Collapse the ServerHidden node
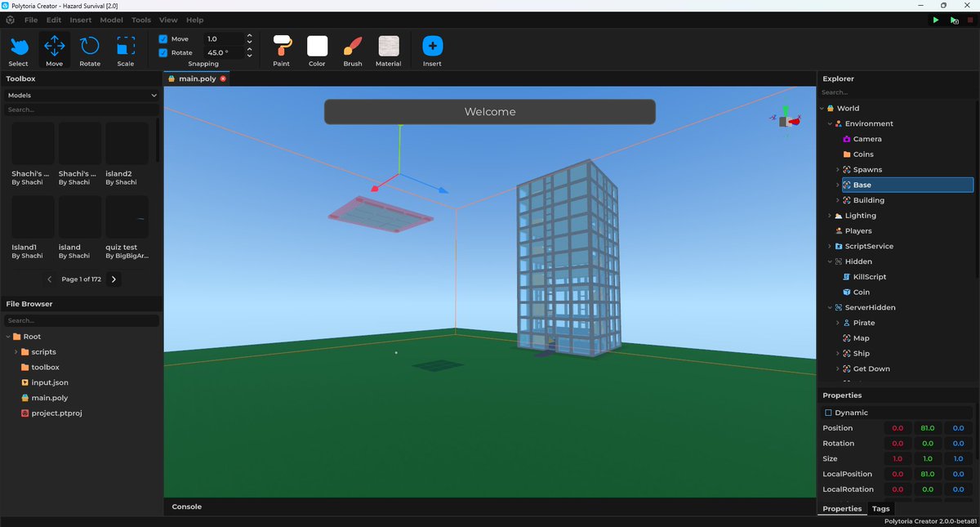 [830, 307]
